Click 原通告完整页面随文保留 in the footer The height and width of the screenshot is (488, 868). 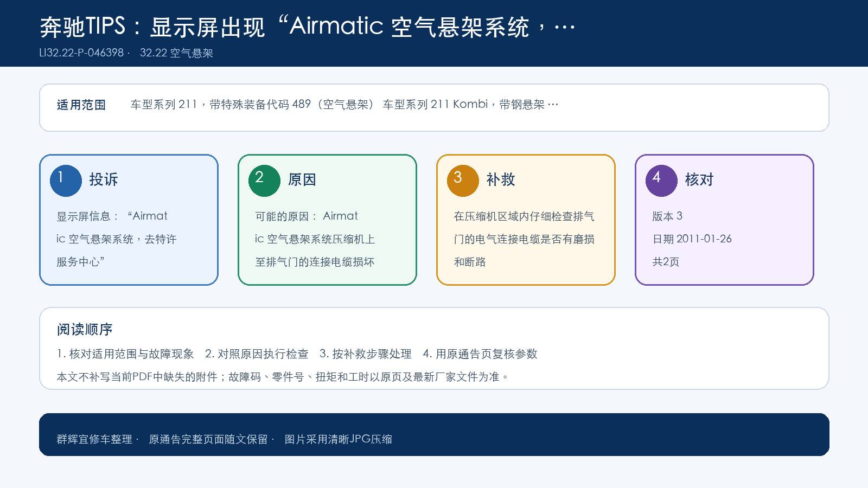pyautogui.click(x=208, y=439)
